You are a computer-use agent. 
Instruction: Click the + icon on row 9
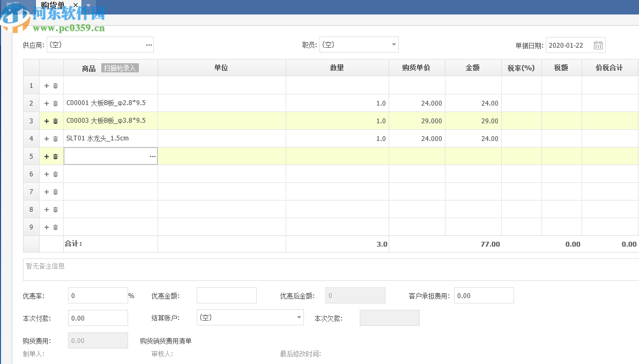[x=47, y=227]
